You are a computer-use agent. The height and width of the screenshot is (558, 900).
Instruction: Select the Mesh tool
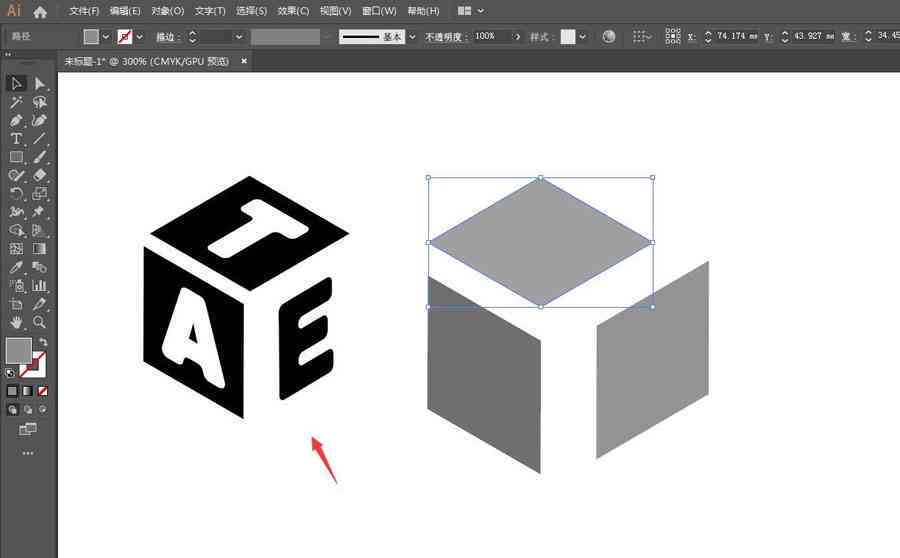pos(16,249)
